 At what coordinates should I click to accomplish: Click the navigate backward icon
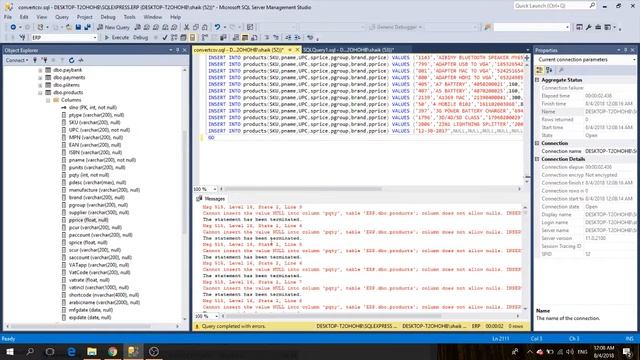13,27
